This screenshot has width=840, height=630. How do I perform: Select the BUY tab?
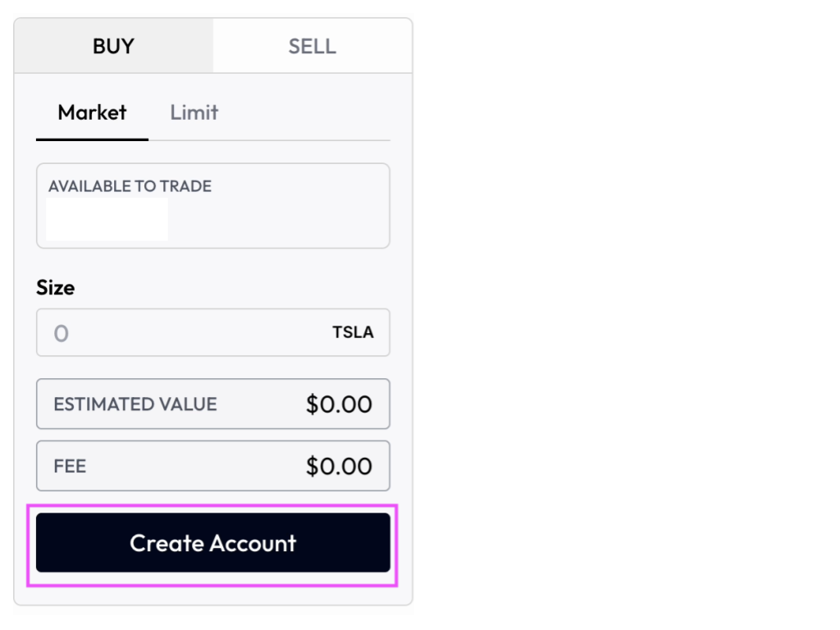[112, 46]
